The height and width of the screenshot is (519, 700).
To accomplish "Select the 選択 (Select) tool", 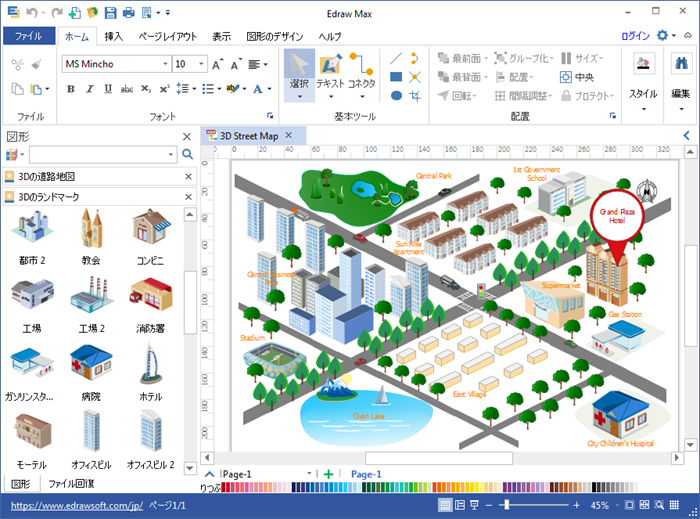I will coord(299,75).
